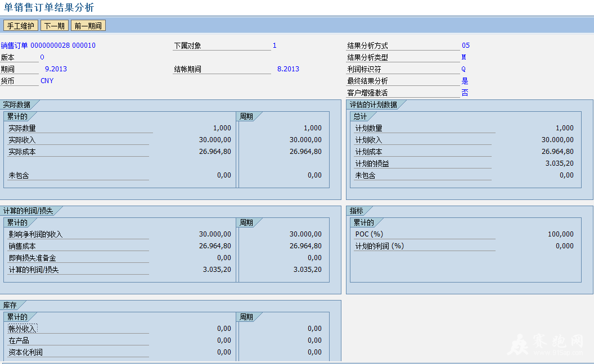
Task: Click POC (%) value 100,000
Action: pyautogui.click(x=561, y=234)
